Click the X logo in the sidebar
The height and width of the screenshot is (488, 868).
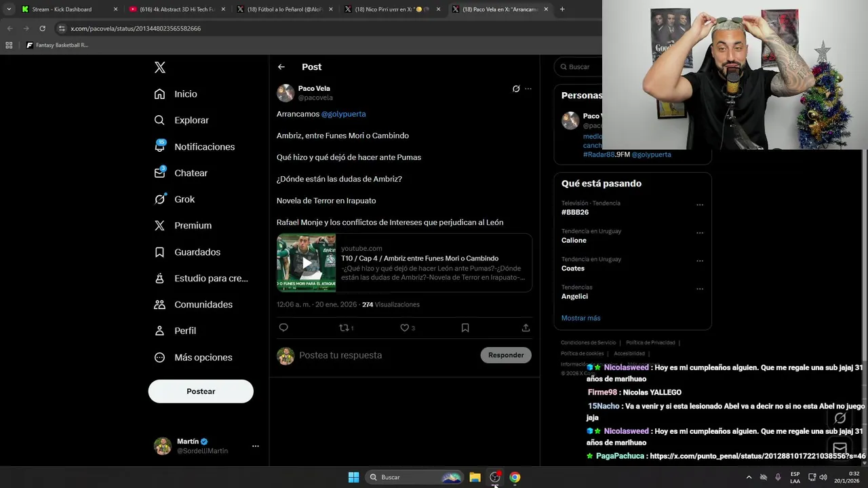[x=160, y=67]
